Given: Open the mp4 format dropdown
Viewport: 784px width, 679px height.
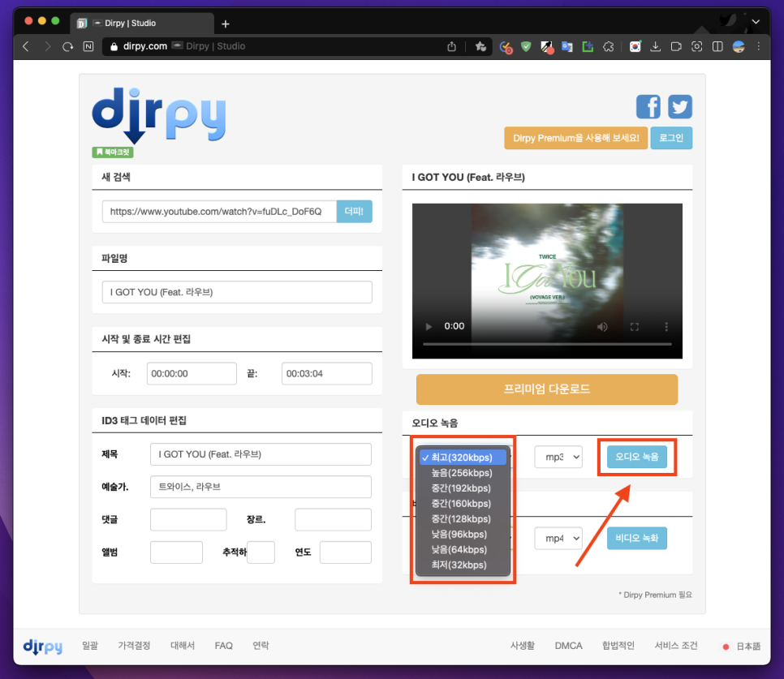Looking at the screenshot, I should [x=558, y=538].
